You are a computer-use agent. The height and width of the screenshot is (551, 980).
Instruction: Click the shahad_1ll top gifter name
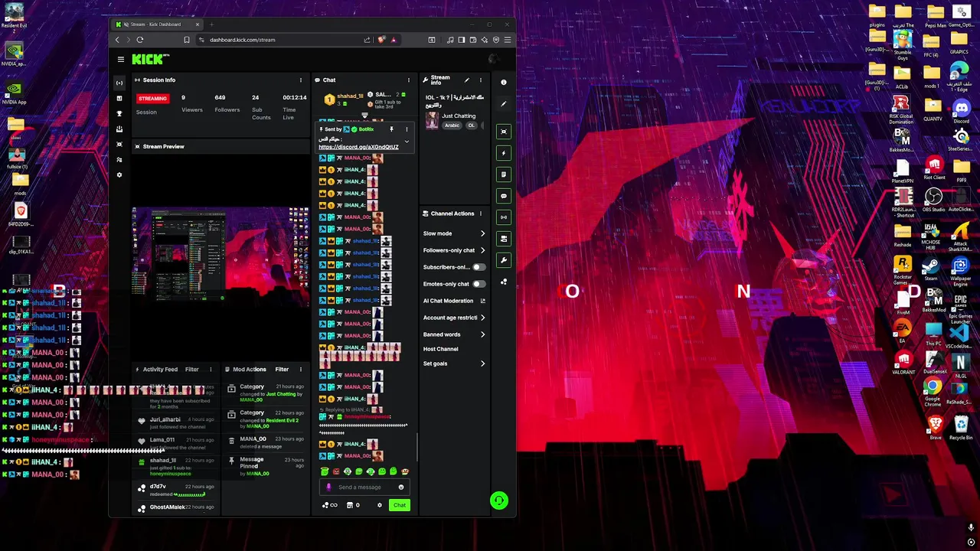[350, 96]
